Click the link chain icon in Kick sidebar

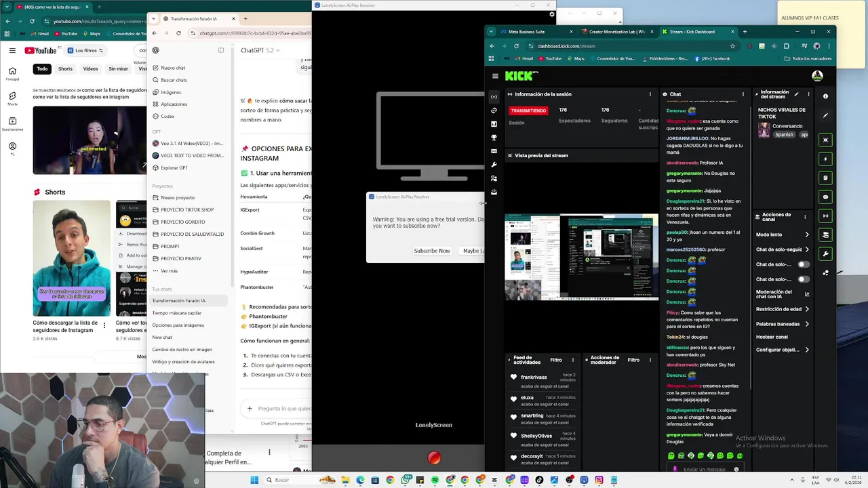(494, 110)
